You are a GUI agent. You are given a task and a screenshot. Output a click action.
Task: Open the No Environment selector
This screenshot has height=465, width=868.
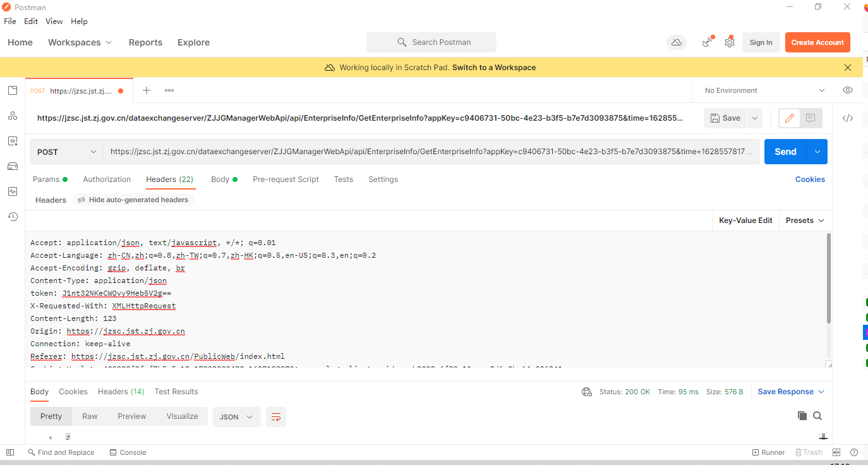[x=765, y=90]
